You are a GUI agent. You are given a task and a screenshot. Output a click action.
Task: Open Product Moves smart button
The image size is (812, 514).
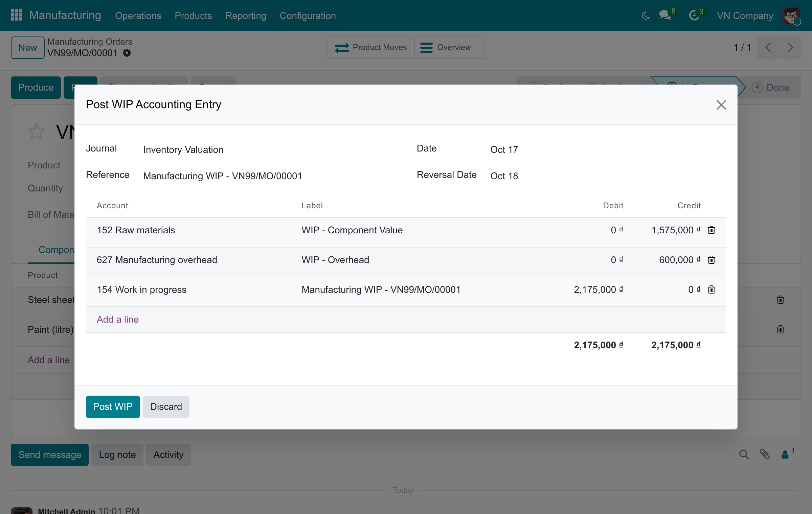click(371, 47)
